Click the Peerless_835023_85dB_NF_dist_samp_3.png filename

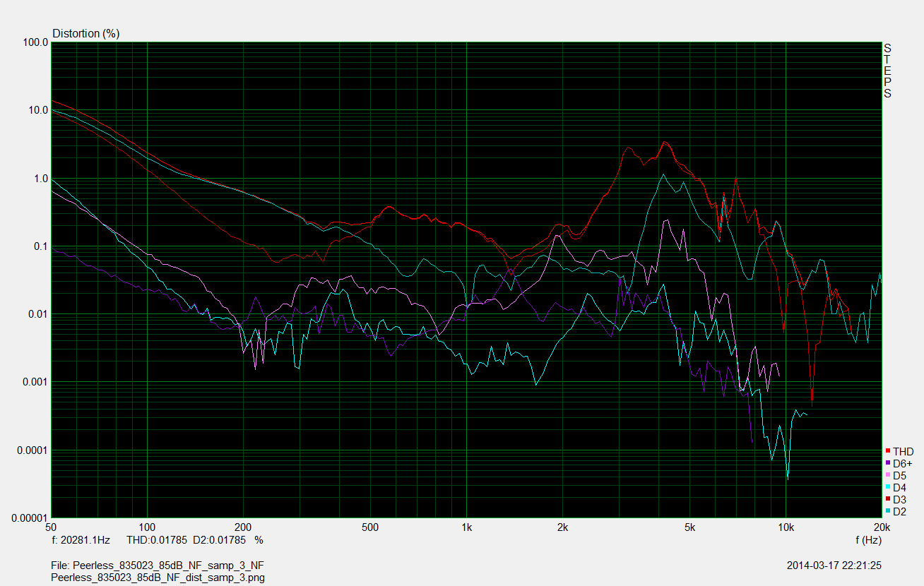tap(158, 577)
